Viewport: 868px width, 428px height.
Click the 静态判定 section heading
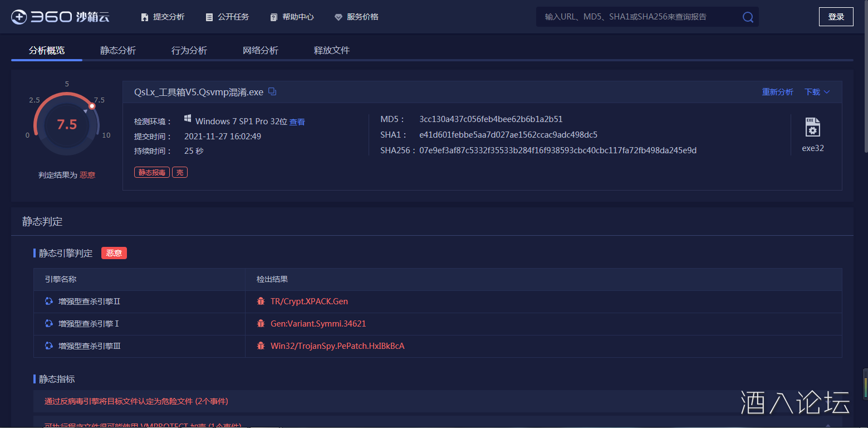click(x=42, y=222)
